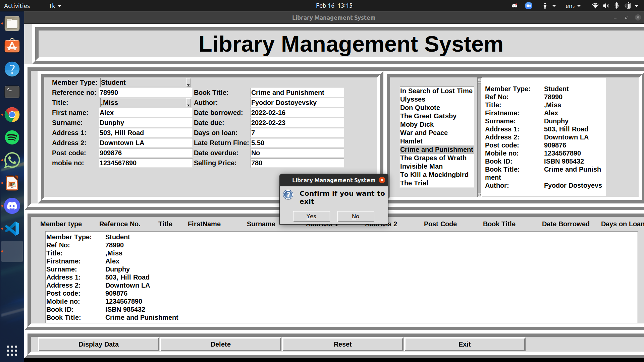The width and height of the screenshot is (644, 362).
Task: Open the Files app in dock
Action: coord(12,24)
